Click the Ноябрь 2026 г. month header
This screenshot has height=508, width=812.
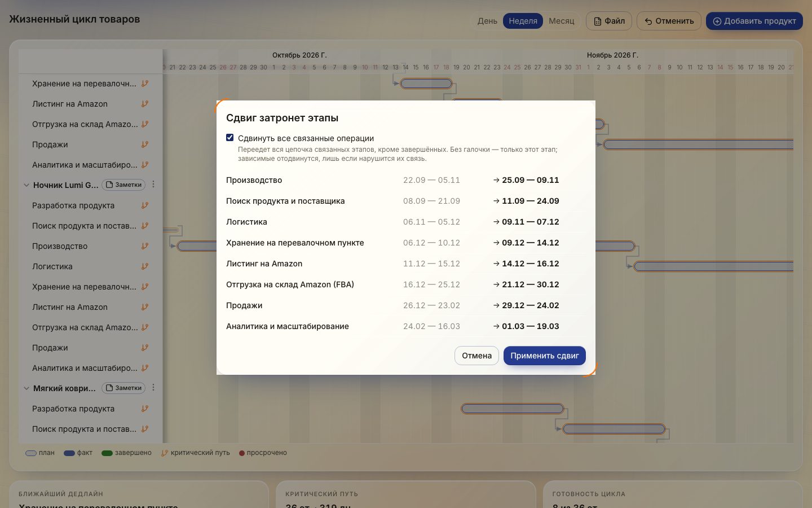612,55
